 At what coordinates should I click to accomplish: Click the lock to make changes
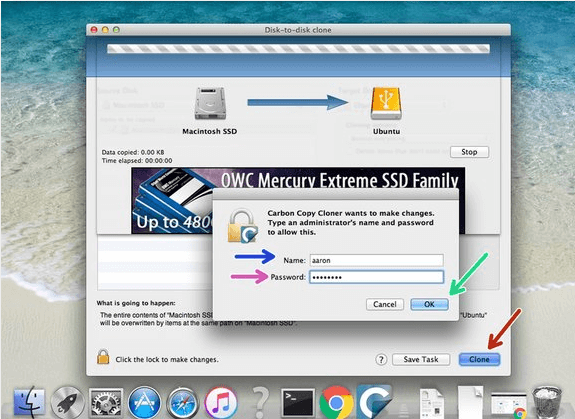(x=103, y=357)
